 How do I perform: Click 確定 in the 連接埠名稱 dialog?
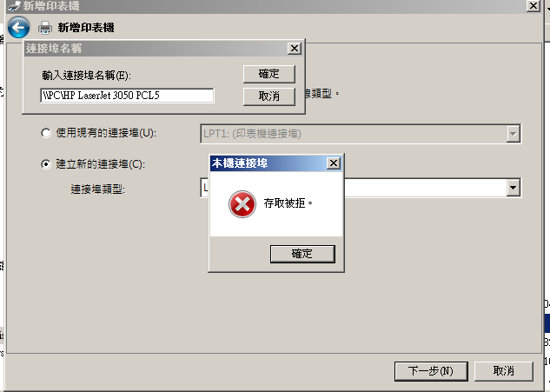(x=269, y=74)
